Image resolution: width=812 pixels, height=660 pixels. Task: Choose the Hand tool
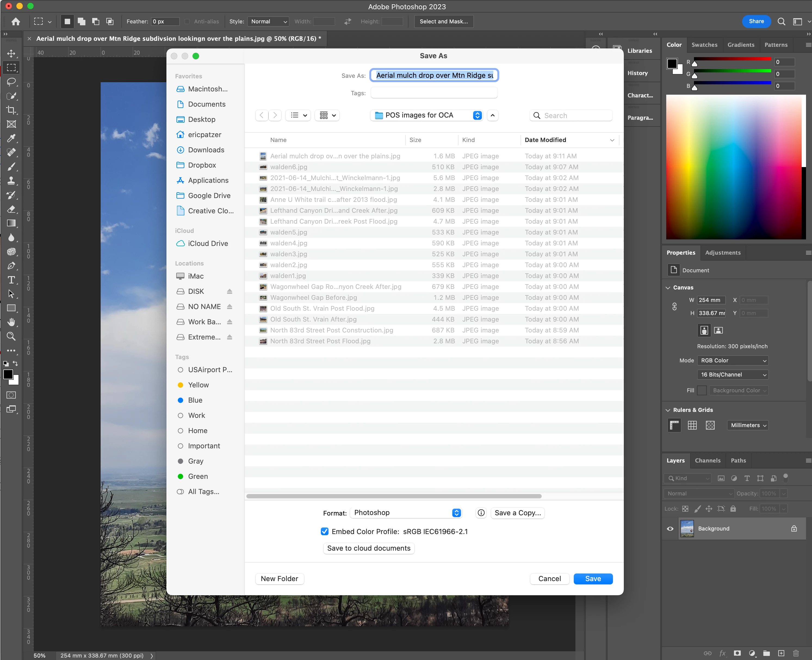pyautogui.click(x=11, y=322)
